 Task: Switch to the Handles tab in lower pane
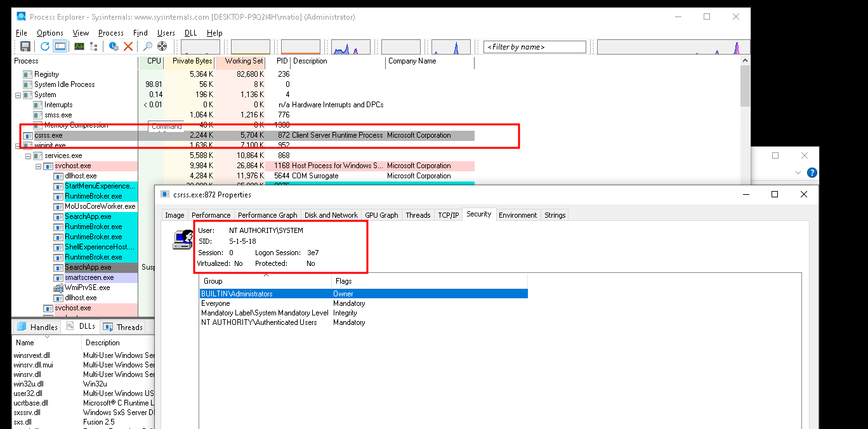coord(37,327)
